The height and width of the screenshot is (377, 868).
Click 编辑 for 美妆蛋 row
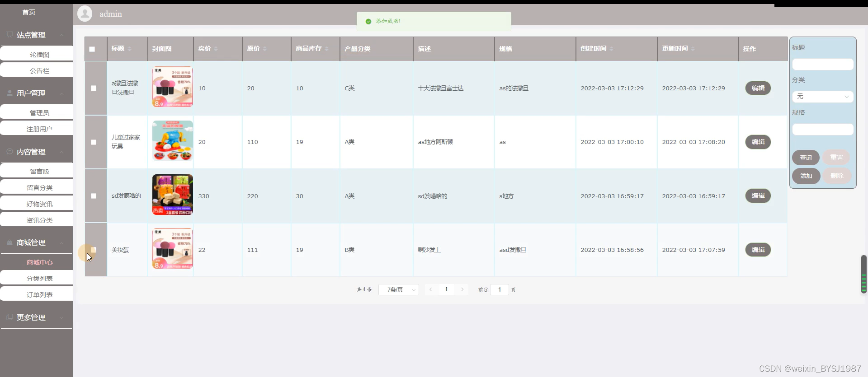coord(758,250)
